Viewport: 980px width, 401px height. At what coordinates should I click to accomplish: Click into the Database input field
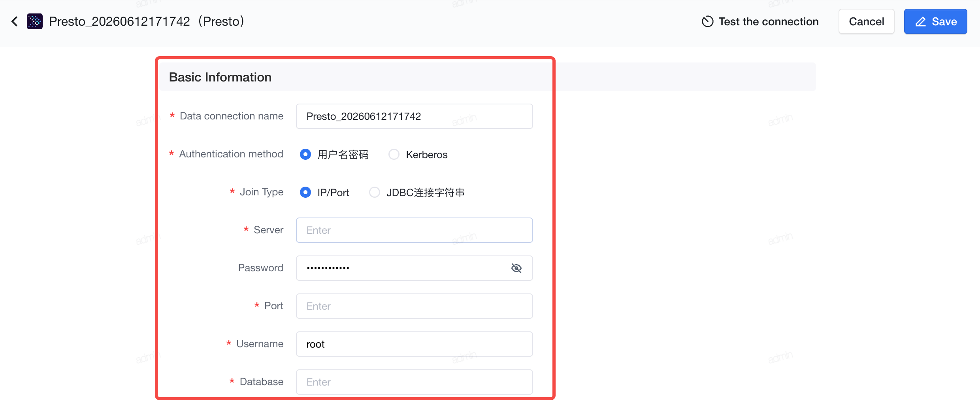415,382
